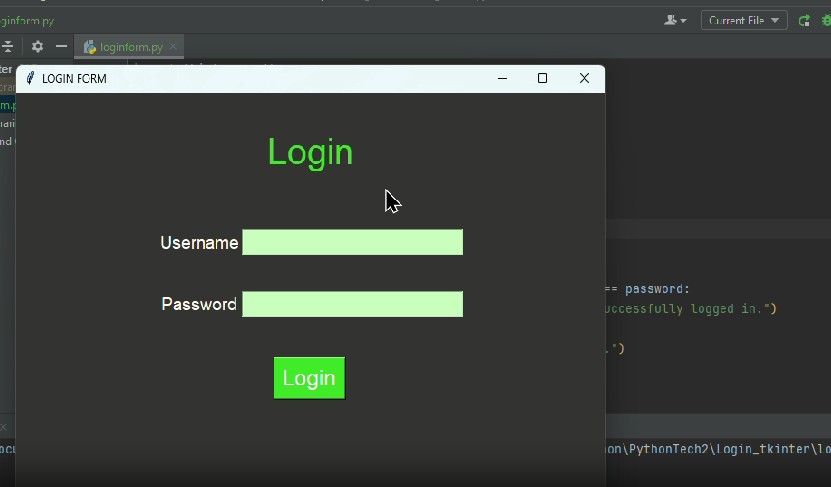
Task: Click the Python file icon on loginform.py tab
Action: (x=90, y=47)
